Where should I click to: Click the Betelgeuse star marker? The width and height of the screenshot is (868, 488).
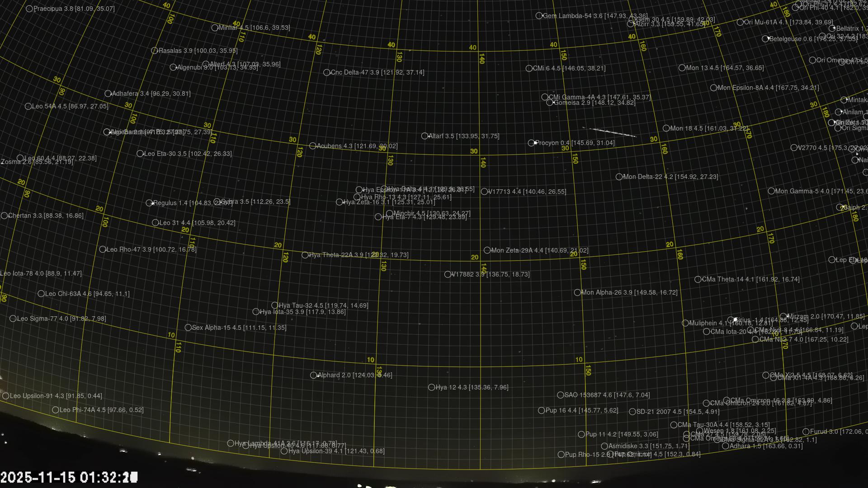[x=765, y=39]
